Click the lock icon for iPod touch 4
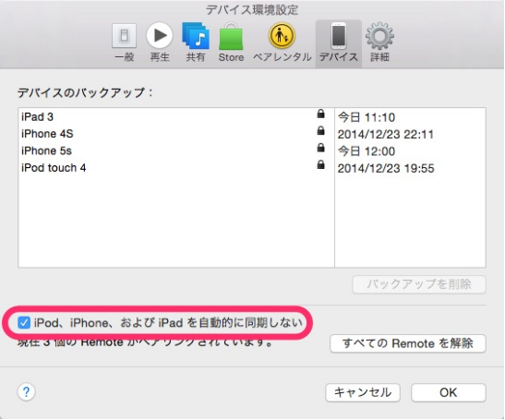Screen dimensions: 505x420 click(x=320, y=164)
